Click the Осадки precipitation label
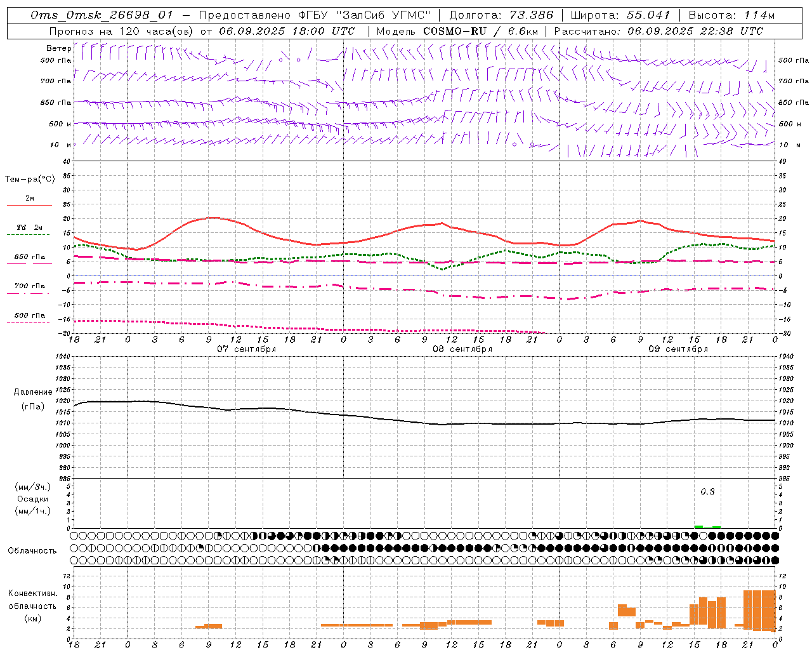Screen dimensions: 812x650 pyautogui.click(x=33, y=499)
